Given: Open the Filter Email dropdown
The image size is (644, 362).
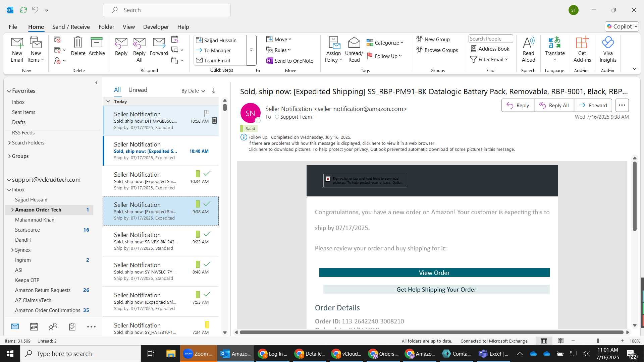Looking at the screenshot, I should (x=489, y=59).
